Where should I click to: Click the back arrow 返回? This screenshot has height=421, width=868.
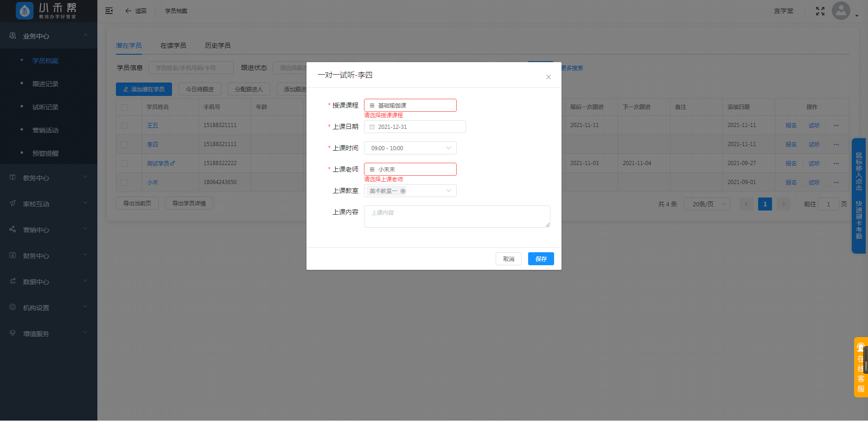[135, 11]
